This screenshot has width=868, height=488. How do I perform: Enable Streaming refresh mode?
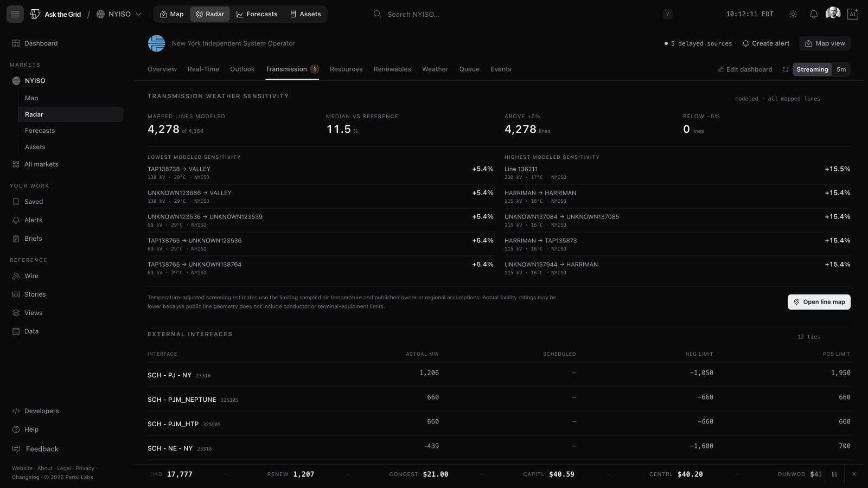(x=812, y=69)
